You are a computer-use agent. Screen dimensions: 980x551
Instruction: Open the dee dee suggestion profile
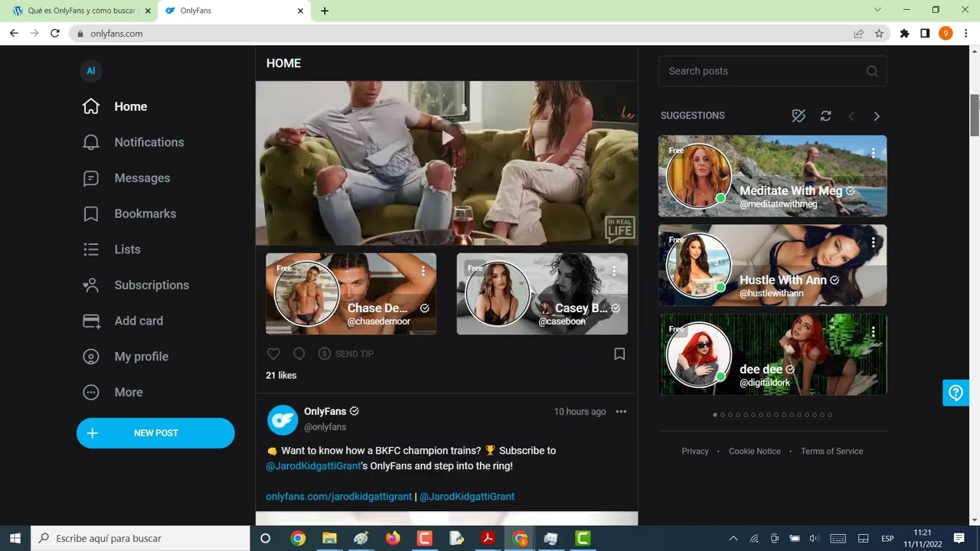point(773,355)
